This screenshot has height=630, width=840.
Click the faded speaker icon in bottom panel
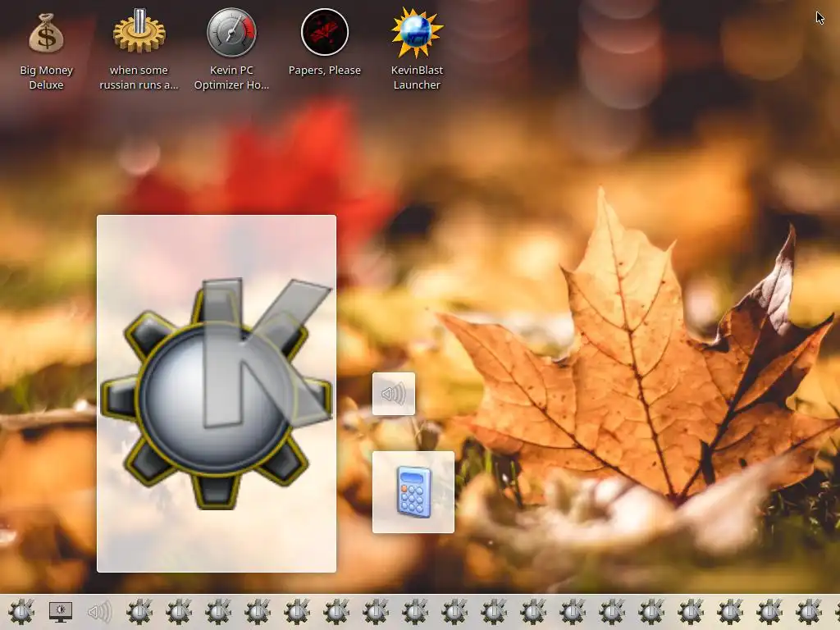click(99, 612)
